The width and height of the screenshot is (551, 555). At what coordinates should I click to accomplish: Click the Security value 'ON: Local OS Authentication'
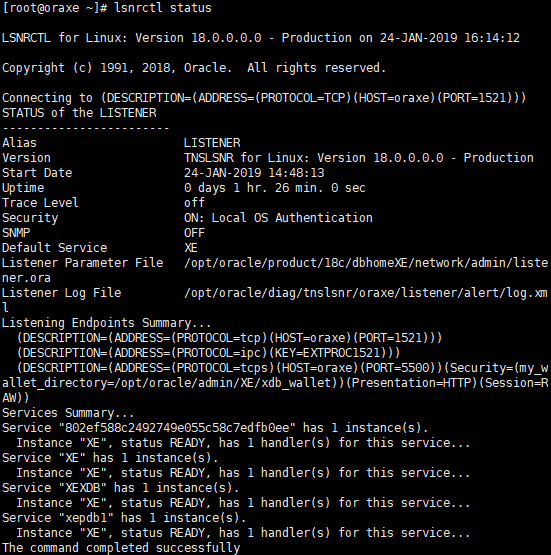[278, 218]
